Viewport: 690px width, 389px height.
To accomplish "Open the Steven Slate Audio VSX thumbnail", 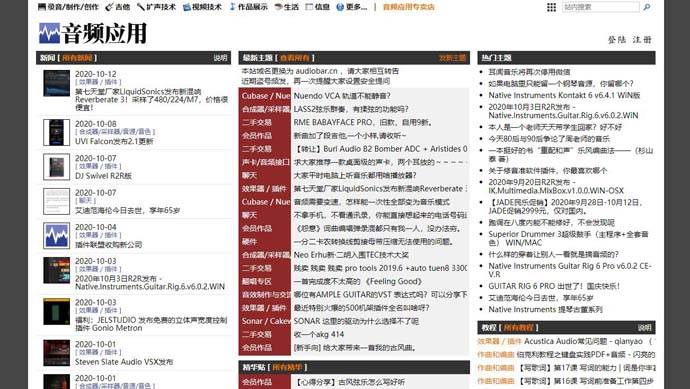I will (x=56, y=352).
